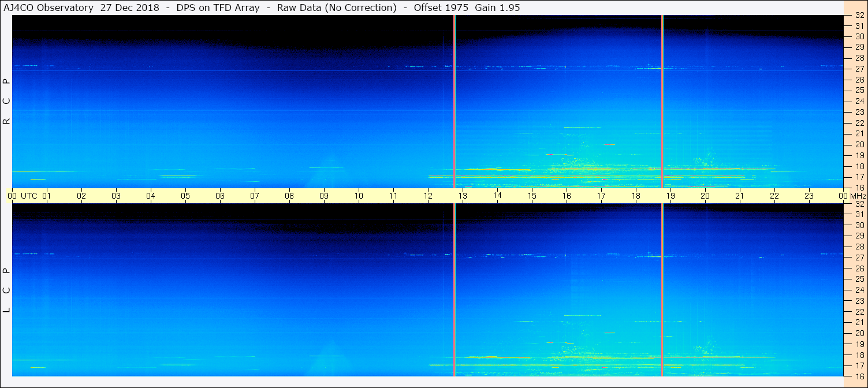
Task: Pick the 21 hour label on the UTC time axis
Action: [x=740, y=196]
